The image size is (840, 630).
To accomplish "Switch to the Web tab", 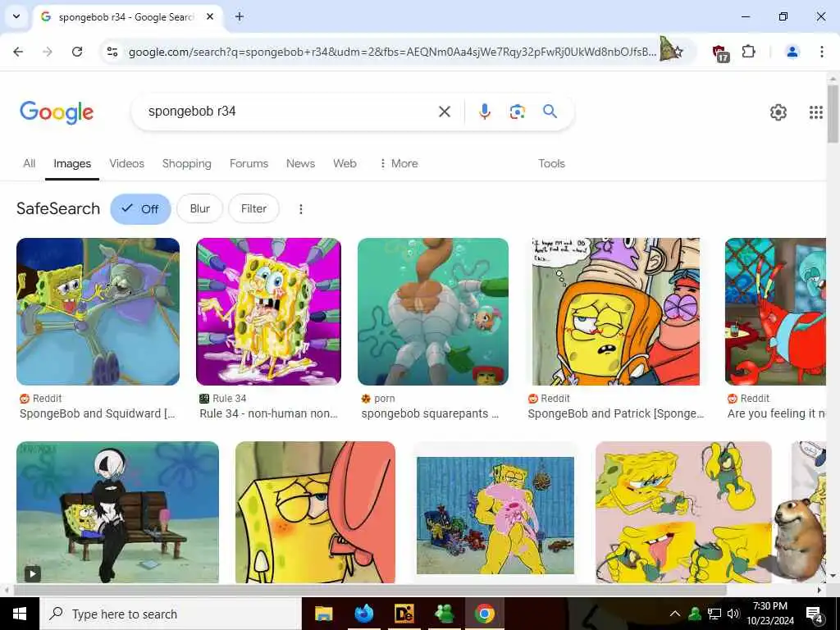I will (x=345, y=163).
